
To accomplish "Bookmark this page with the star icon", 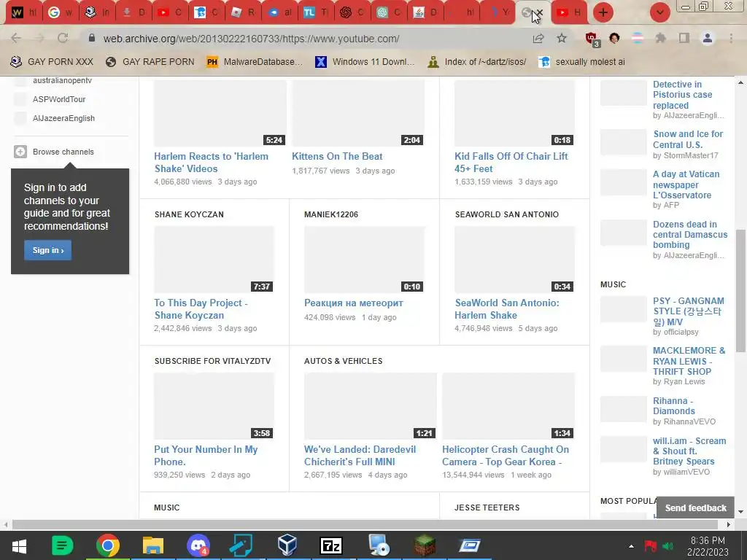I will point(562,38).
